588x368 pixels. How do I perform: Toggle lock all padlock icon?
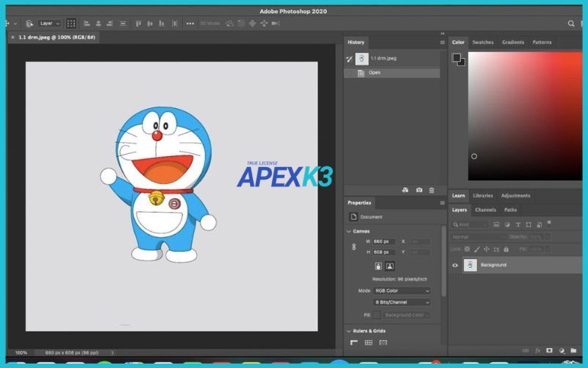(x=506, y=249)
